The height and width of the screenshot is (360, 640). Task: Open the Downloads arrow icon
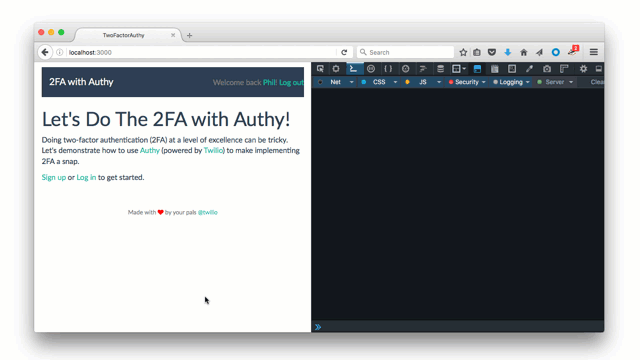point(508,52)
